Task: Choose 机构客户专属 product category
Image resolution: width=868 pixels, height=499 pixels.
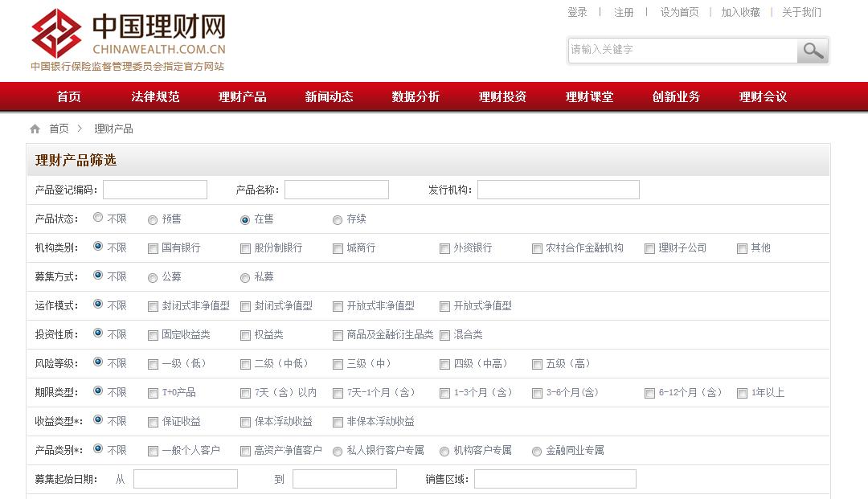Action: [444, 451]
